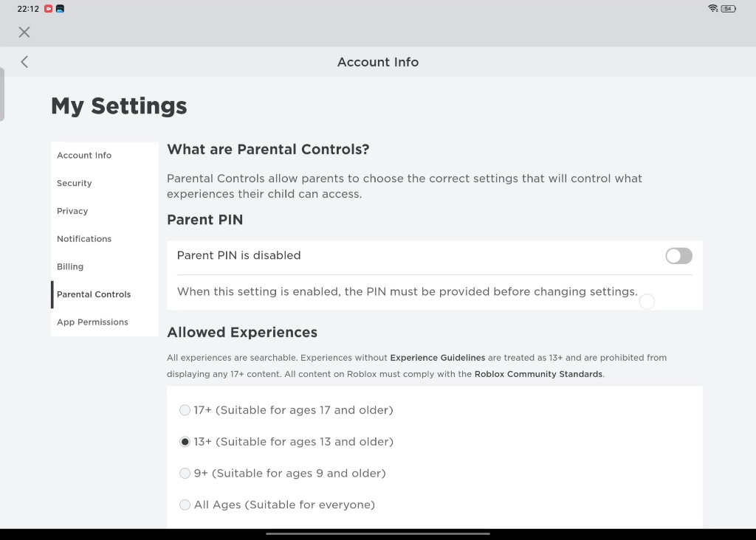Open the Experience Guidelines link

click(437, 358)
